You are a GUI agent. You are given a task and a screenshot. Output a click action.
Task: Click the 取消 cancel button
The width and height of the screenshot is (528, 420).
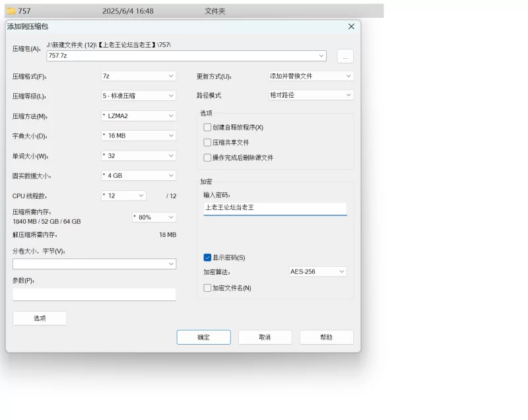tap(265, 337)
